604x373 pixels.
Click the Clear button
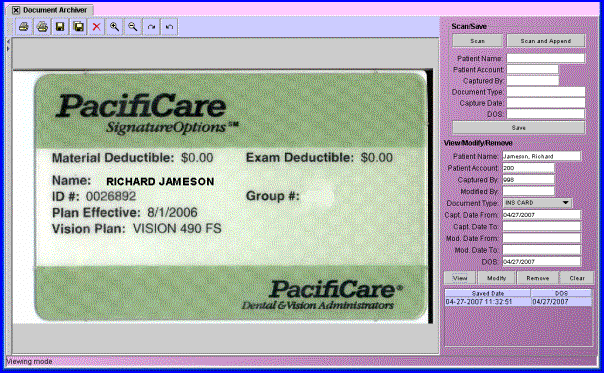click(x=577, y=278)
